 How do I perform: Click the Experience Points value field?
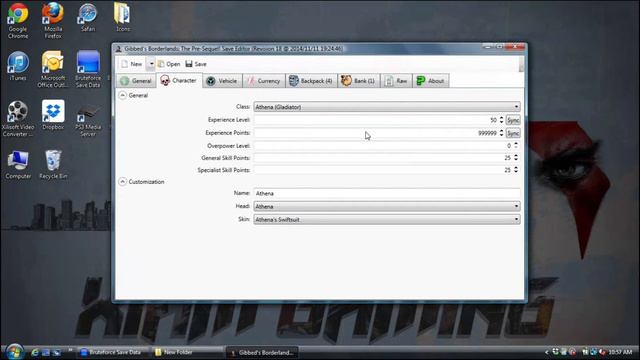[376, 133]
